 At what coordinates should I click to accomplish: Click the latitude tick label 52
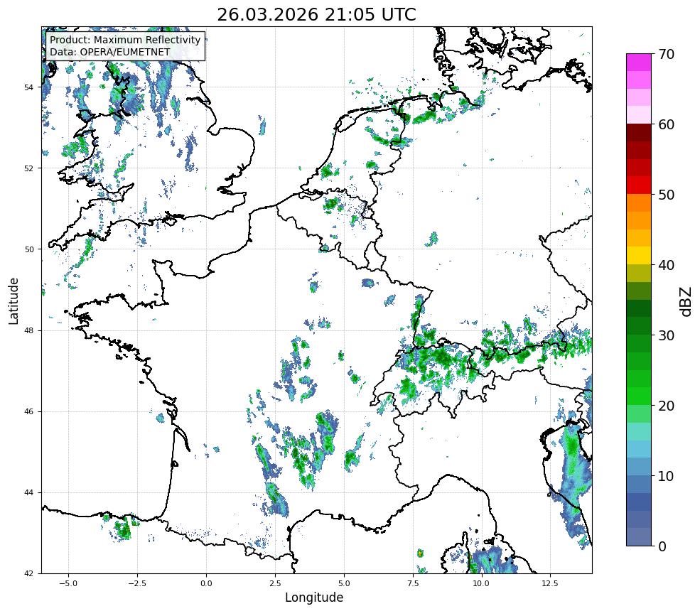point(28,168)
